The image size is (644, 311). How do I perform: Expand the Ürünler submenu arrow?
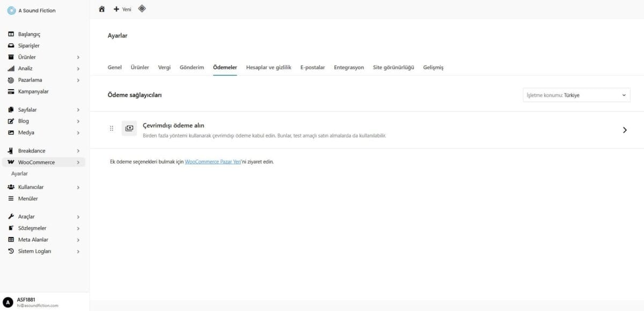tap(78, 56)
